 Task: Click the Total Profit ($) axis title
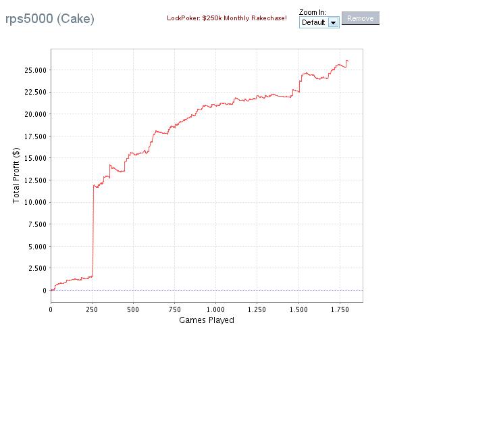tap(16, 175)
